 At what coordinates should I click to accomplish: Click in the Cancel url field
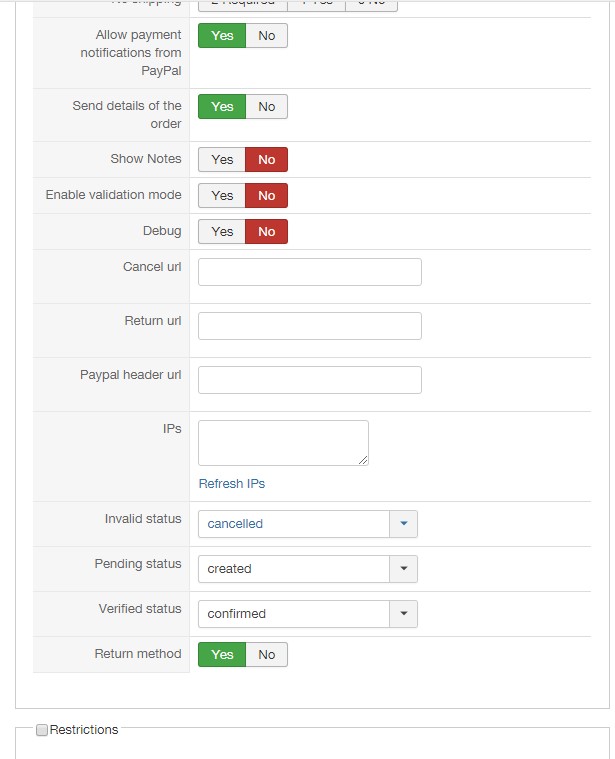310,272
